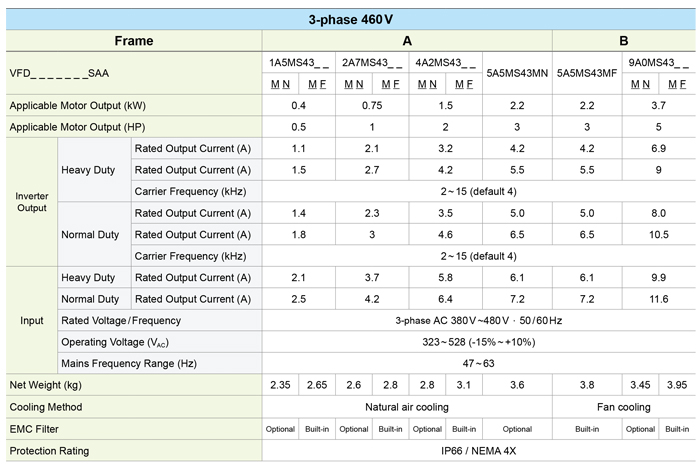
Task: Click the 3-phase 460V table title
Action: click(350, 20)
